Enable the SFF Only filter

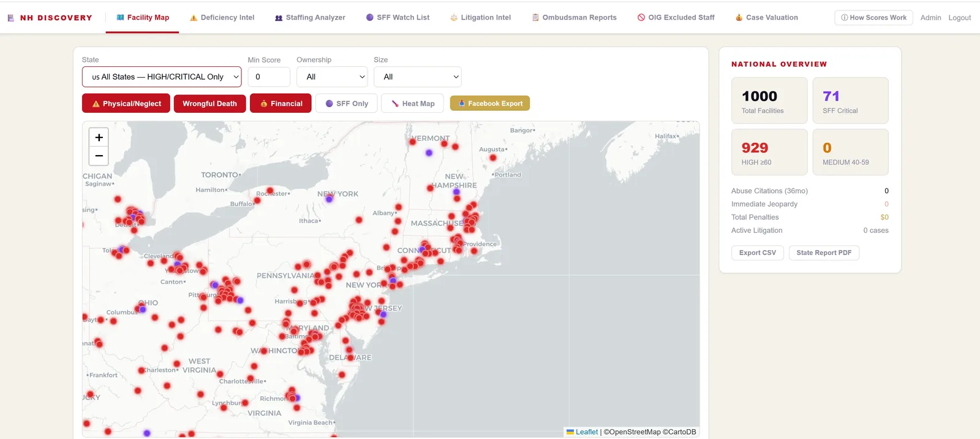[x=347, y=104]
